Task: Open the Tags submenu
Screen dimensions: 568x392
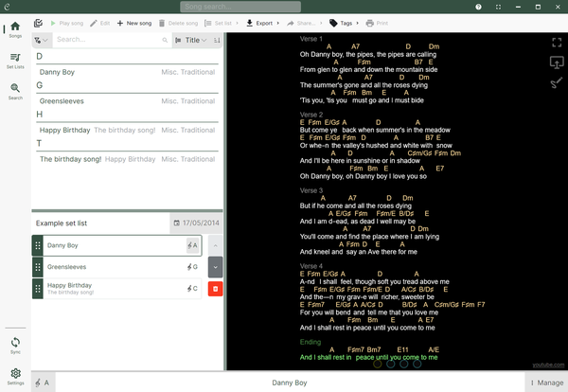Action: (x=344, y=23)
